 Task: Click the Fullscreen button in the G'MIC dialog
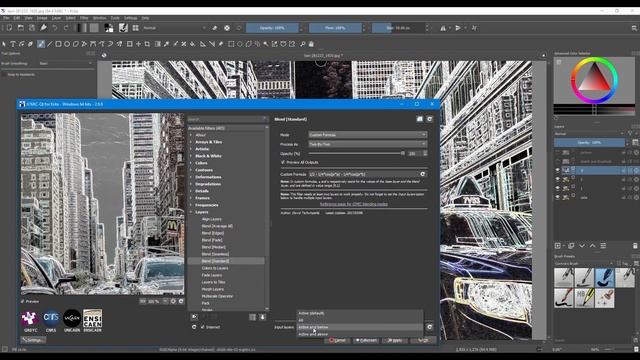[x=366, y=340]
